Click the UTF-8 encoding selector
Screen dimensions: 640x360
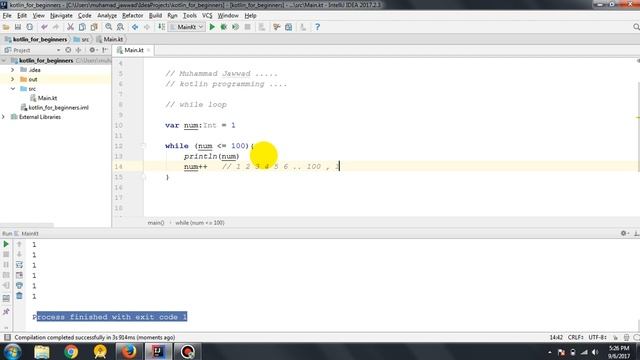(x=598, y=337)
